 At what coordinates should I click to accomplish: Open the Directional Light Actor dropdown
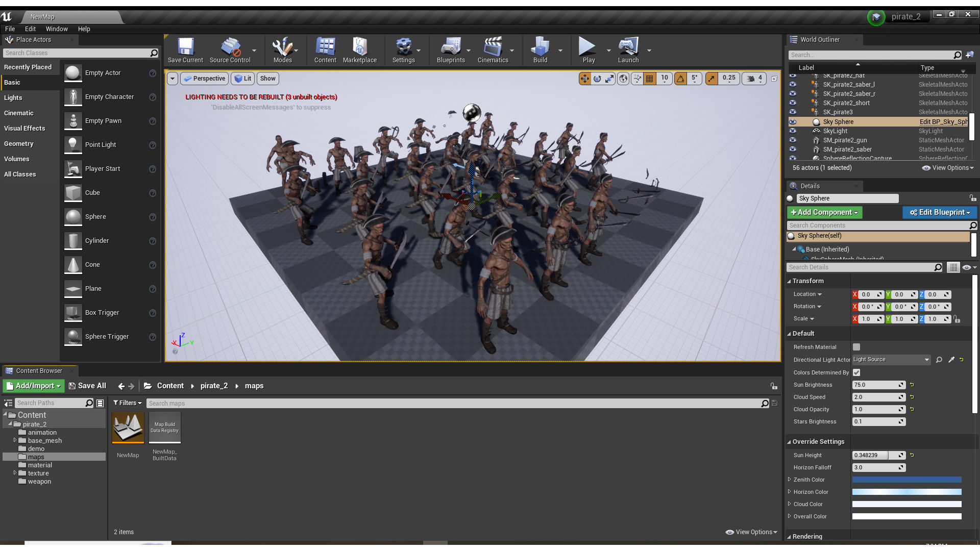point(891,360)
